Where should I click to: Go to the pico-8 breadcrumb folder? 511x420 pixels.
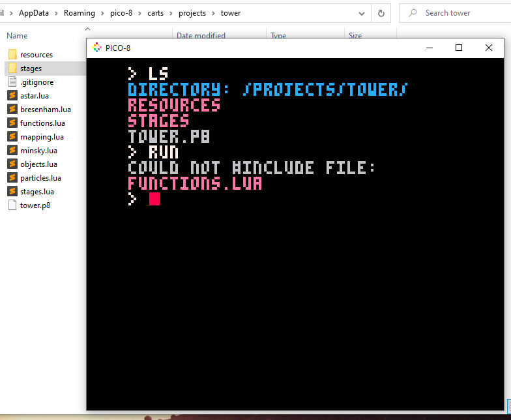tap(121, 13)
